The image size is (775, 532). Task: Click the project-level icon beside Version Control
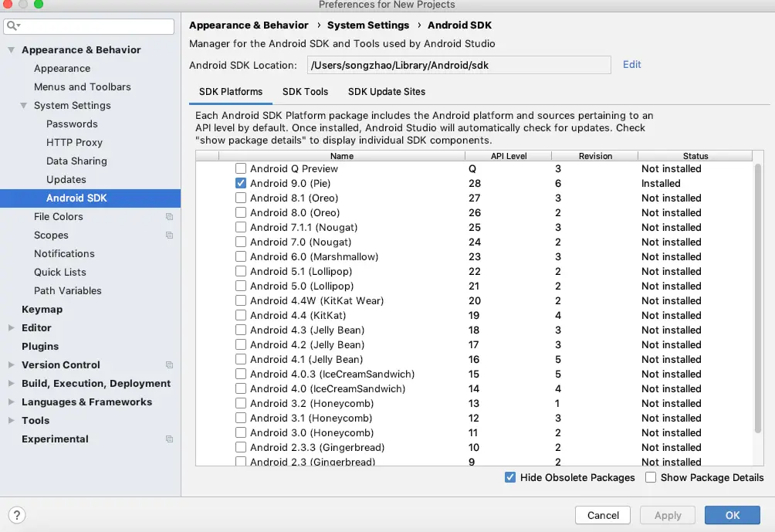pos(170,365)
